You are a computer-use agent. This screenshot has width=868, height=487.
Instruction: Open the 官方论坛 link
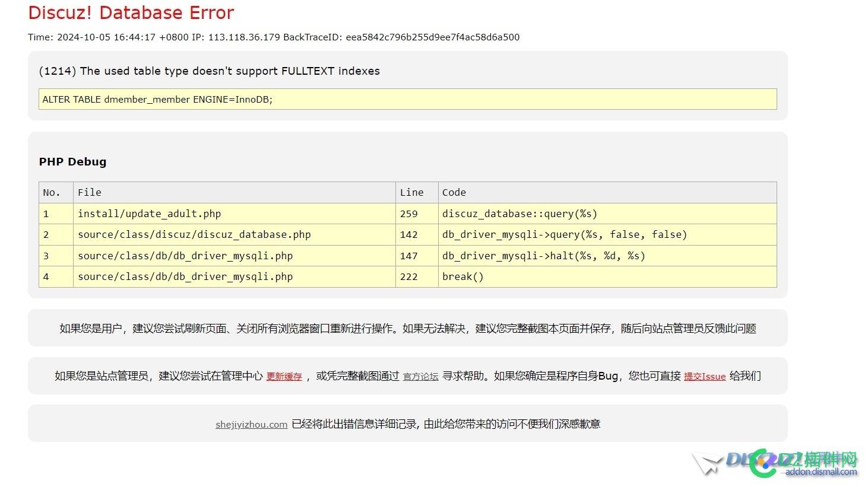(420, 377)
